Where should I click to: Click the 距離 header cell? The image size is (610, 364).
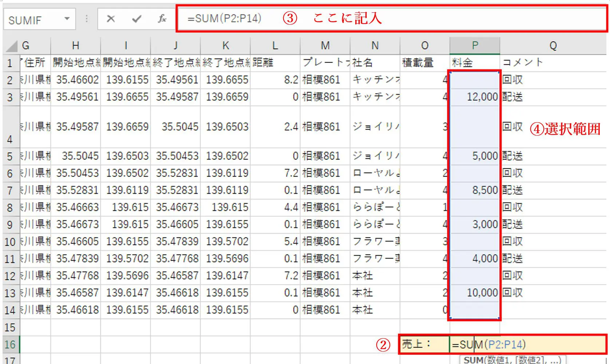pos(275,63)
